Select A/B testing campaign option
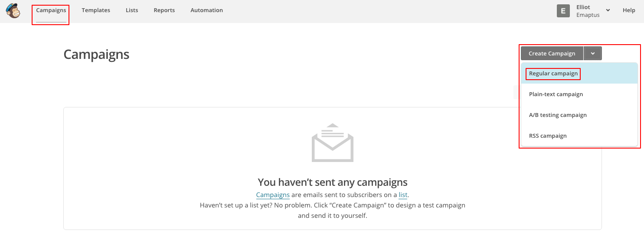The image size is (644, 233). [558, 115]
